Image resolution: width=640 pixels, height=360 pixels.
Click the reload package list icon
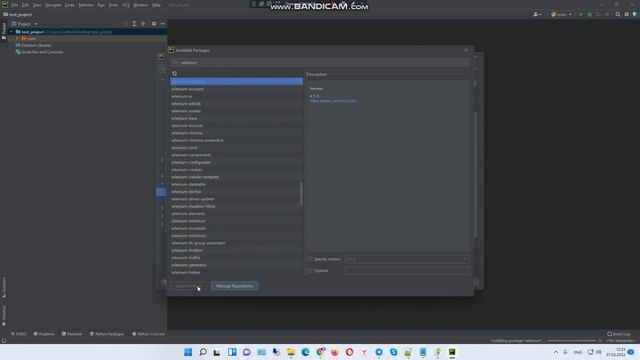(175, 73)
